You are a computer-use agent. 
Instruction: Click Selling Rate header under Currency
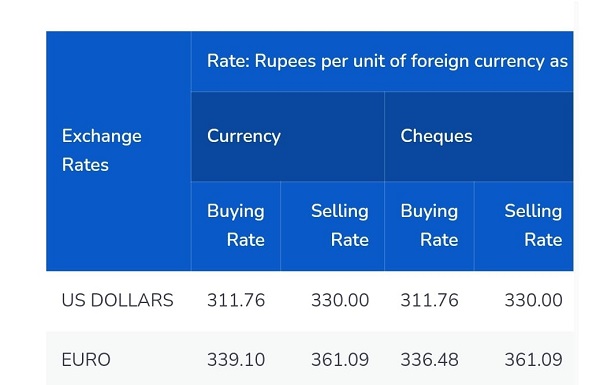click(333, 226)
